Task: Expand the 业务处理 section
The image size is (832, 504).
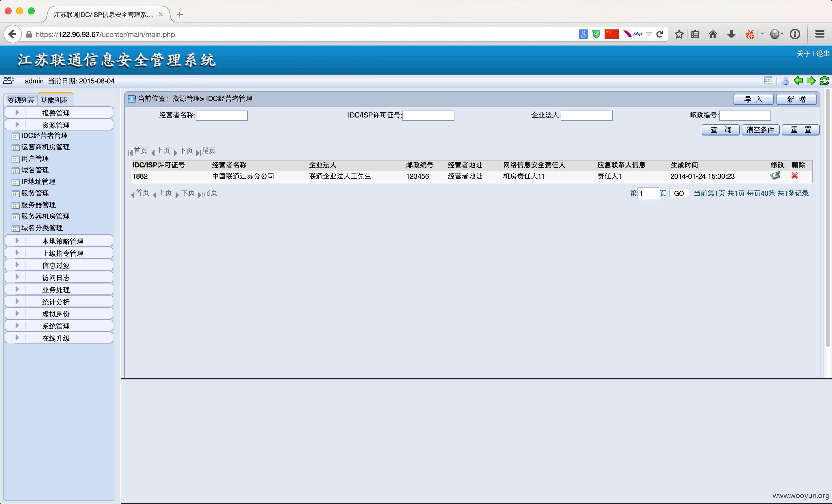Action: point(59,290)
